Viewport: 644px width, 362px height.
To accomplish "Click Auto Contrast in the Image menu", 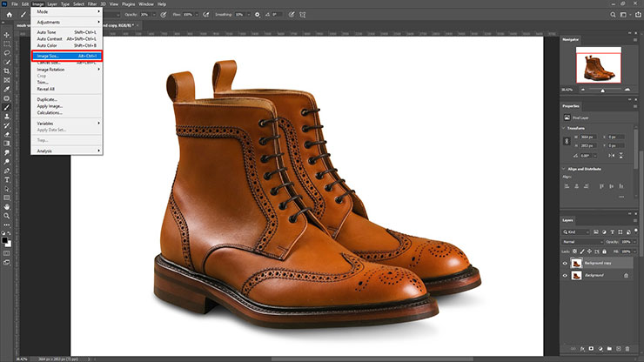I will 50,39.
